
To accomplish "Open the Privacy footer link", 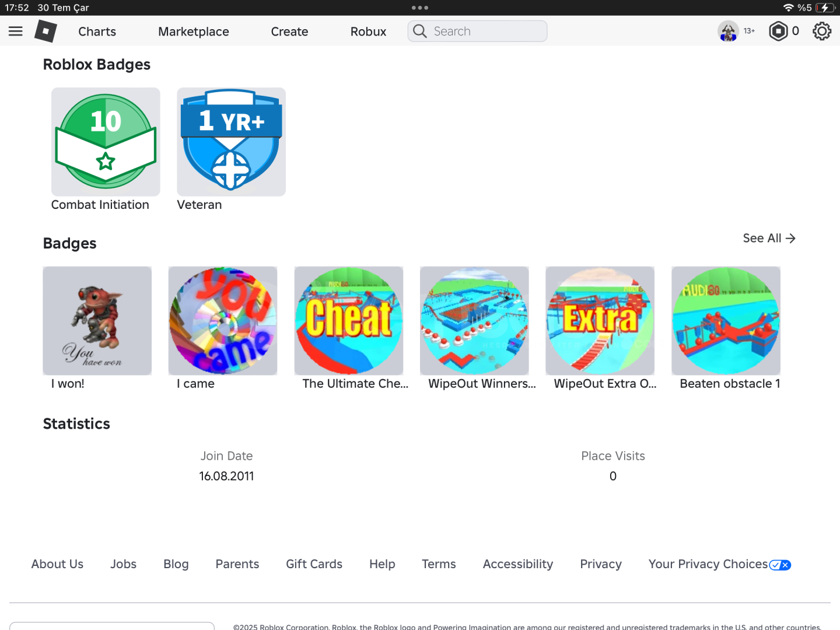I will coord(601,564).
